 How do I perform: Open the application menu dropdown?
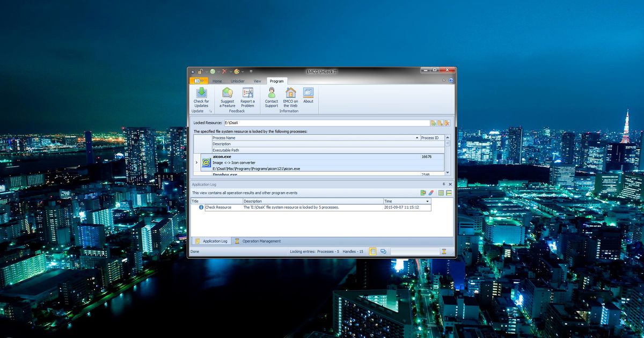[198, 81]
